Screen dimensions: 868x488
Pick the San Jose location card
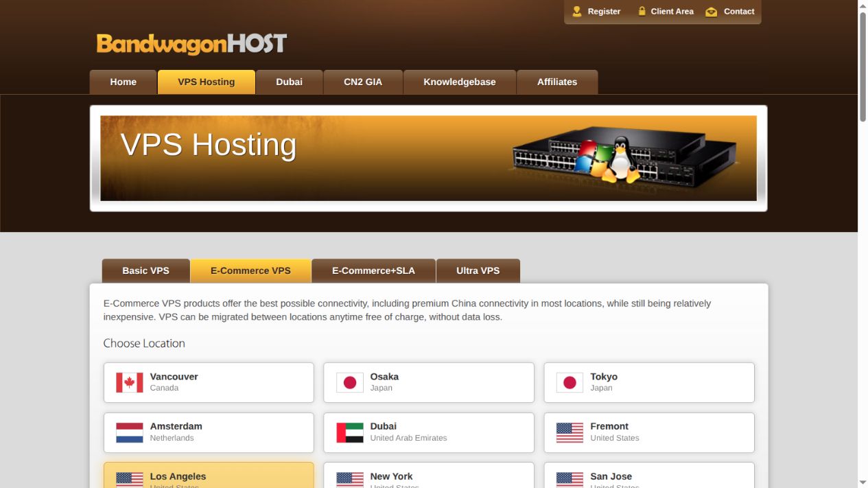[649, 476]
